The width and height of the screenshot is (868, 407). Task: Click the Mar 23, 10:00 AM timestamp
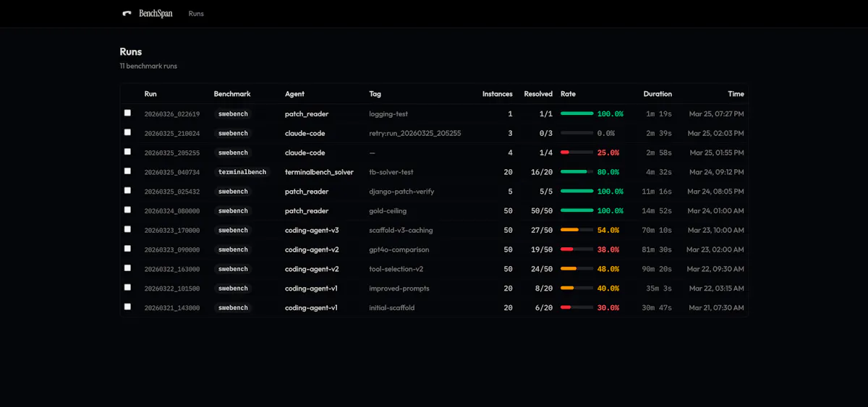click(x=715, y=230)
